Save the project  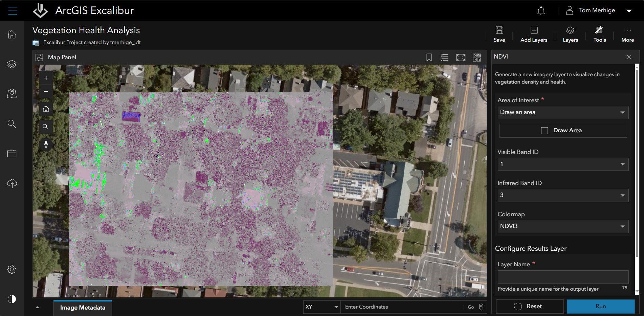point(499,34)
